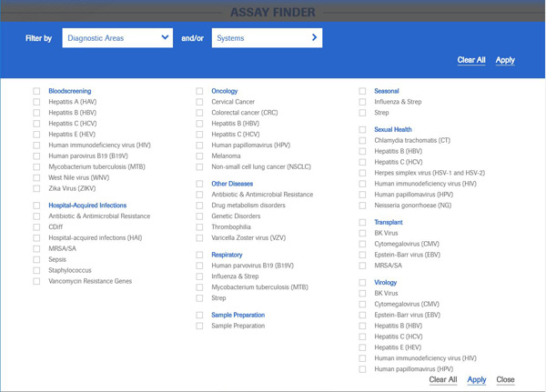Click Apply link in the blue header
Viewport: 546px width, 392px height.
(505, 61)
